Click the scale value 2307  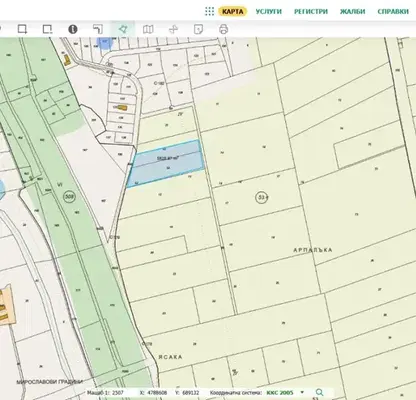116,393
